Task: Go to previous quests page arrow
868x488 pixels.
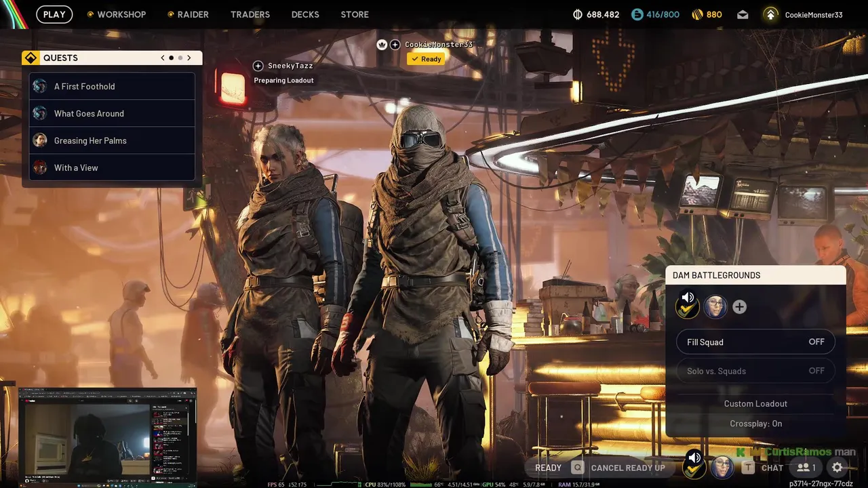Action: 163,58
